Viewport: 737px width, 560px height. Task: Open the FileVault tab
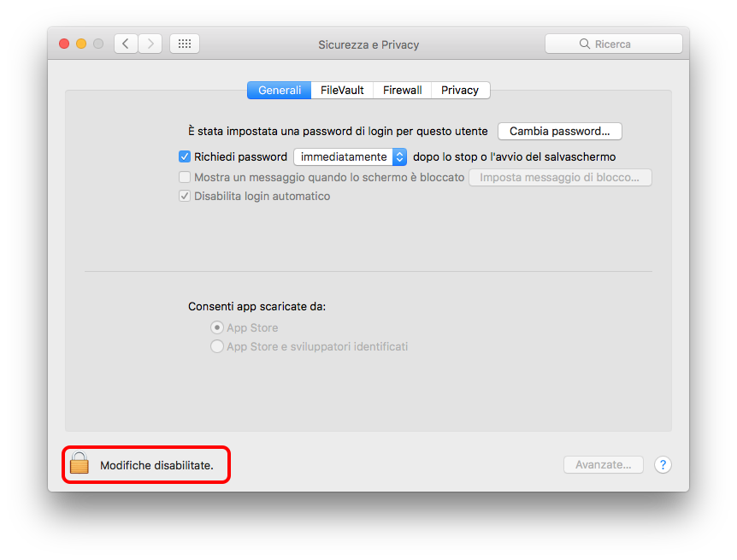click(342, 91)
